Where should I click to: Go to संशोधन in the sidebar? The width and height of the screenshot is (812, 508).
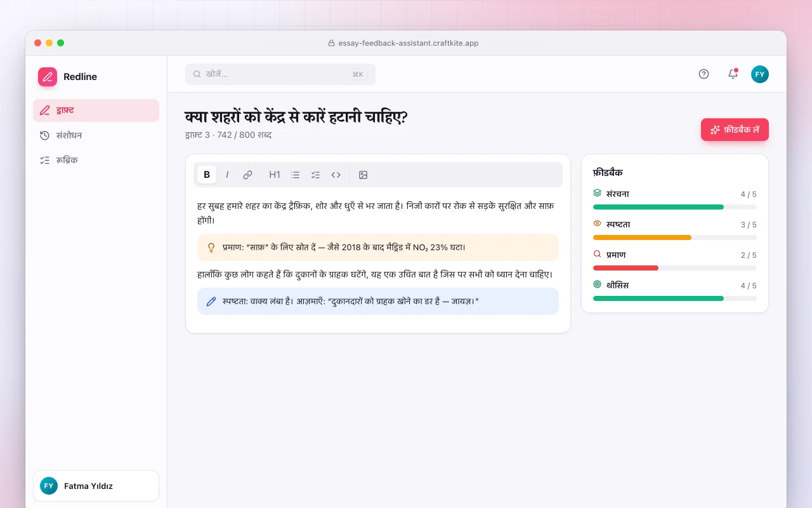click(96, 135)
